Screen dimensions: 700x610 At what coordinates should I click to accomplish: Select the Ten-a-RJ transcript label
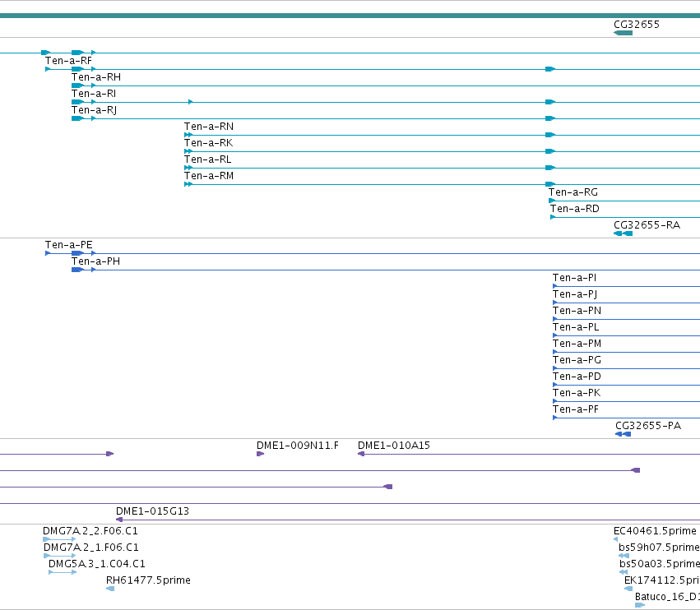[95, 110]
